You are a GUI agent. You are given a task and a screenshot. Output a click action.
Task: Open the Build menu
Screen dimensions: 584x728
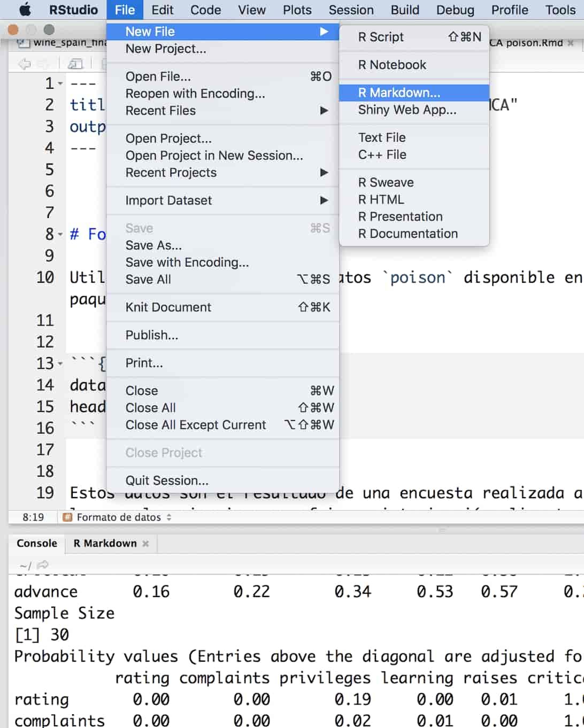pos(405,10)
